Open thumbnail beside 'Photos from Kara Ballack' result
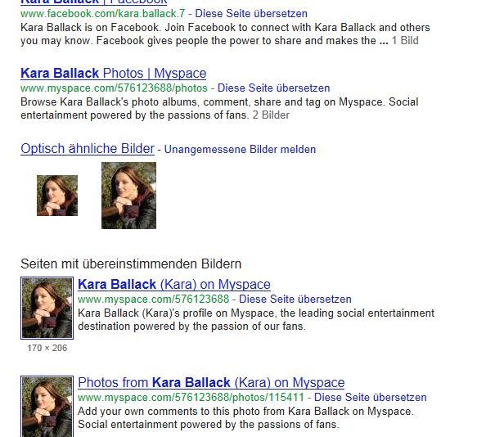 (47, 406)
